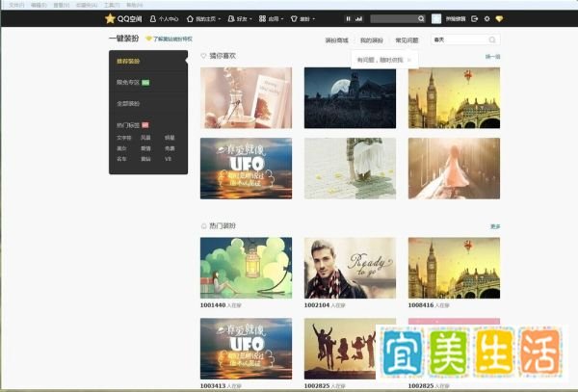578x392 pixels.
Task: Open the browser 工具 menu
Action: [112, 5]
